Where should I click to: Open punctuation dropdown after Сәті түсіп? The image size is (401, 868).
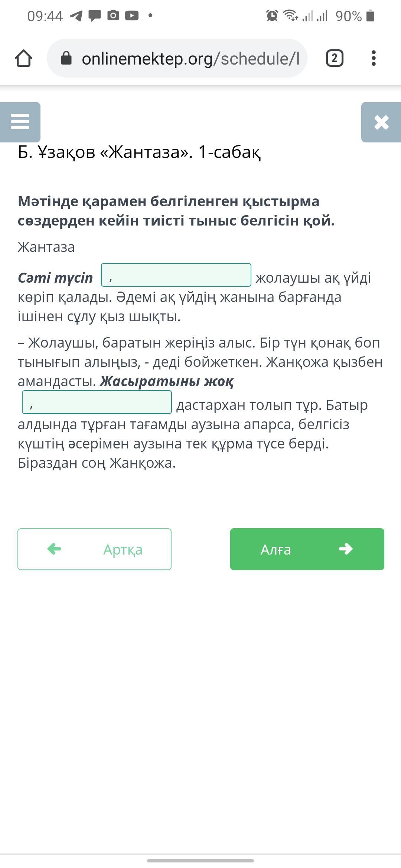pyautogui.click(x=176, y=275)
